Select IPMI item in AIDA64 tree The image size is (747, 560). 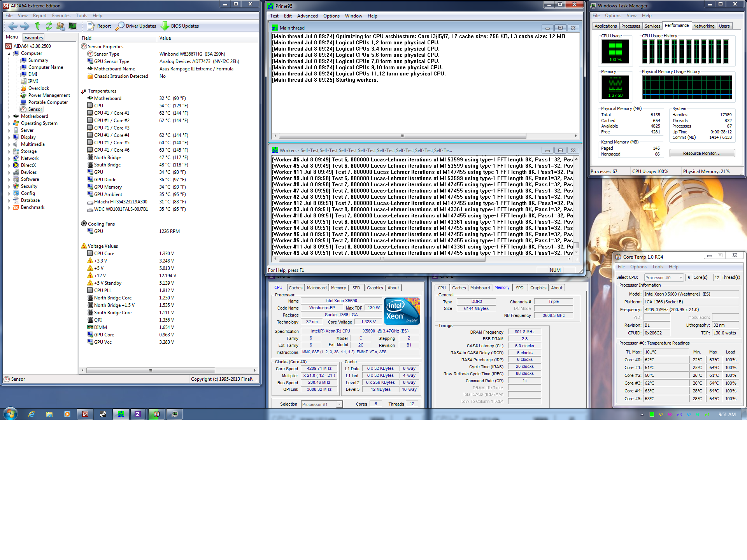tap(33, 81)
